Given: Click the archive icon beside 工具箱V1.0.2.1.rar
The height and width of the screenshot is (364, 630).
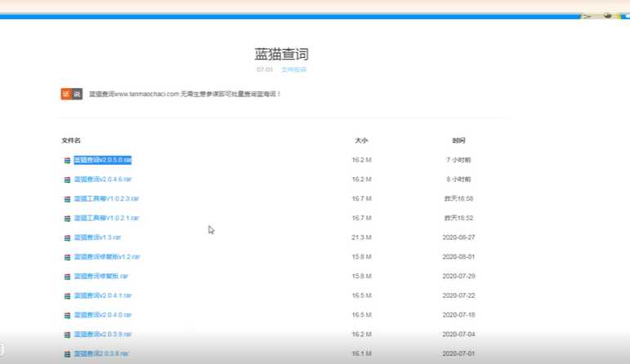Looking at the screenshot, I should click(x=67, y=219).
